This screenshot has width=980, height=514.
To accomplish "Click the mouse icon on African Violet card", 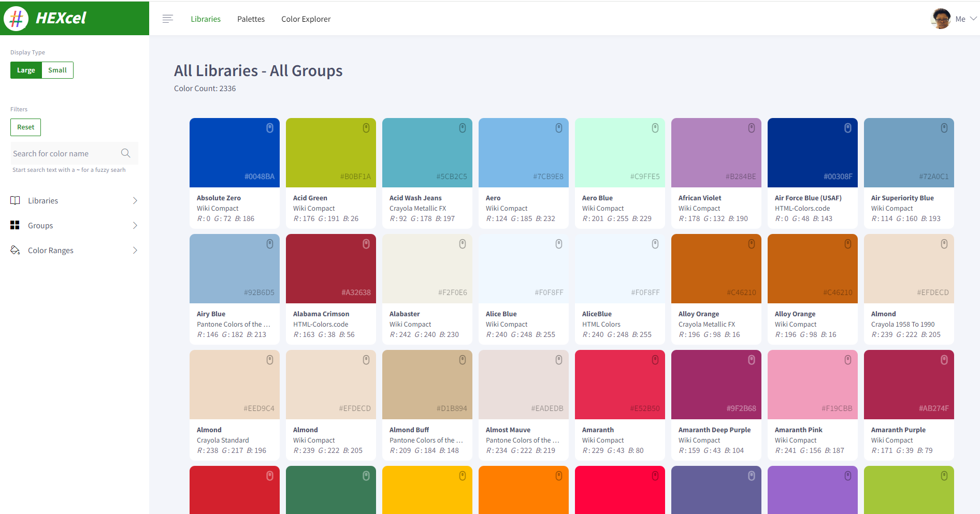I will (752, 128).
